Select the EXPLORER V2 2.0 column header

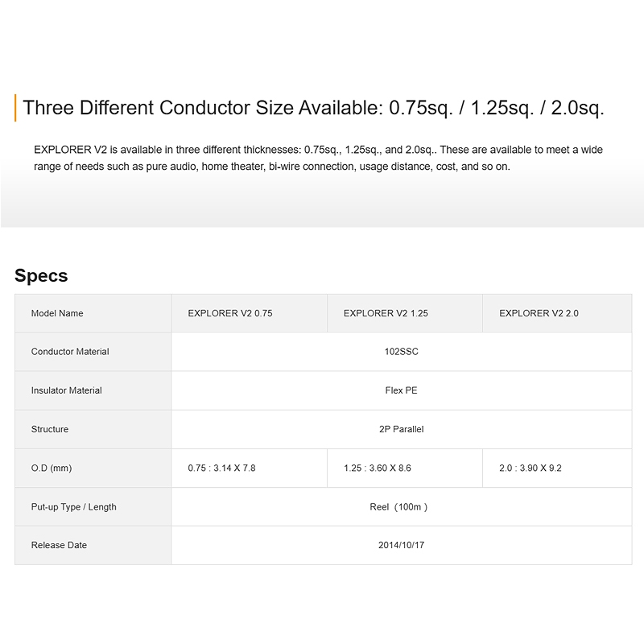[x=539, y=313]
